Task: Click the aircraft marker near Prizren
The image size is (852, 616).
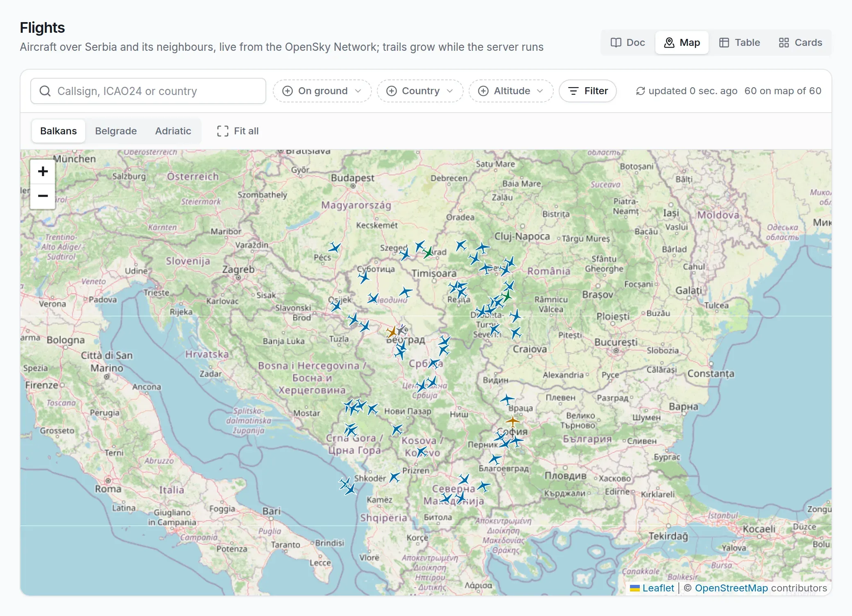Action: pyautogui.click(x=394, y=477)
